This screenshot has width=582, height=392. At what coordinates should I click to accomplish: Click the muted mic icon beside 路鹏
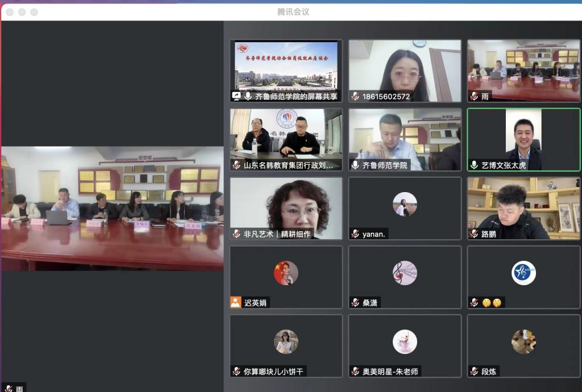click(x=474, y=234)
